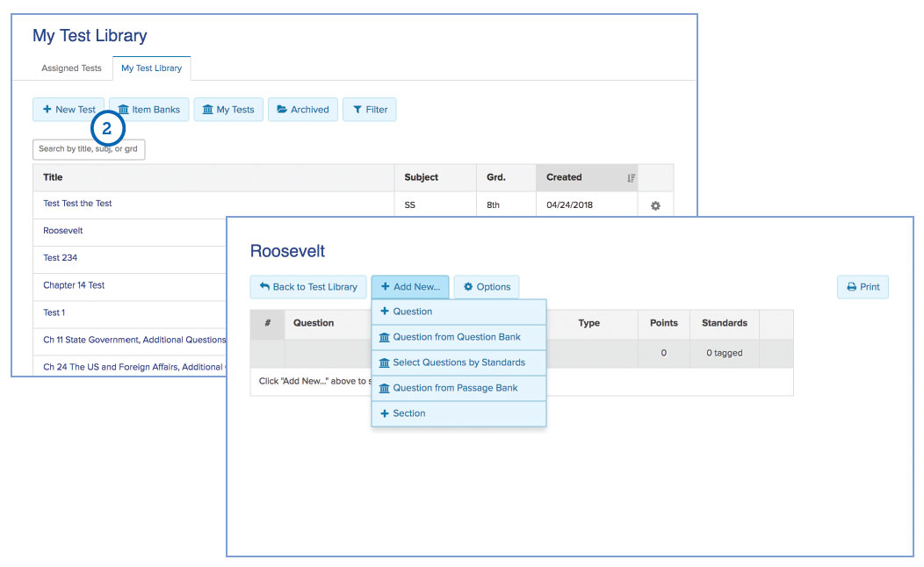
Task: Open Item Banks in My Test Library
Action: (149, 110)
